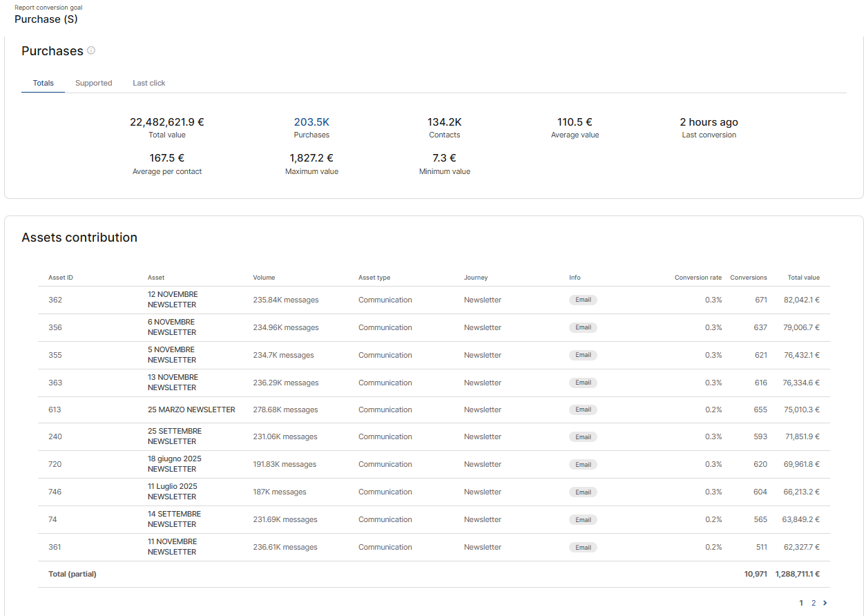Screen dimensions: 866x616
Task: Click the Volume column header
Action: 264,278
